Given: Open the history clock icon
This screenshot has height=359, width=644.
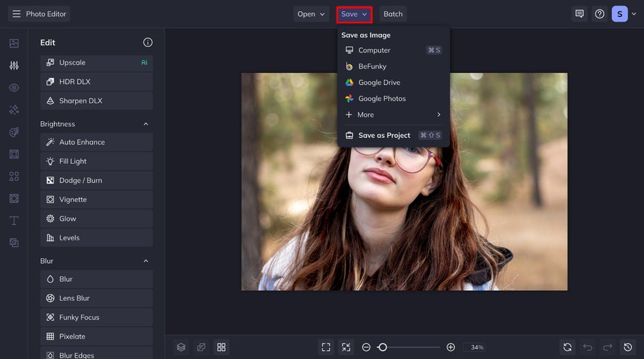Looking at the screenshot, I should [628, 347].
